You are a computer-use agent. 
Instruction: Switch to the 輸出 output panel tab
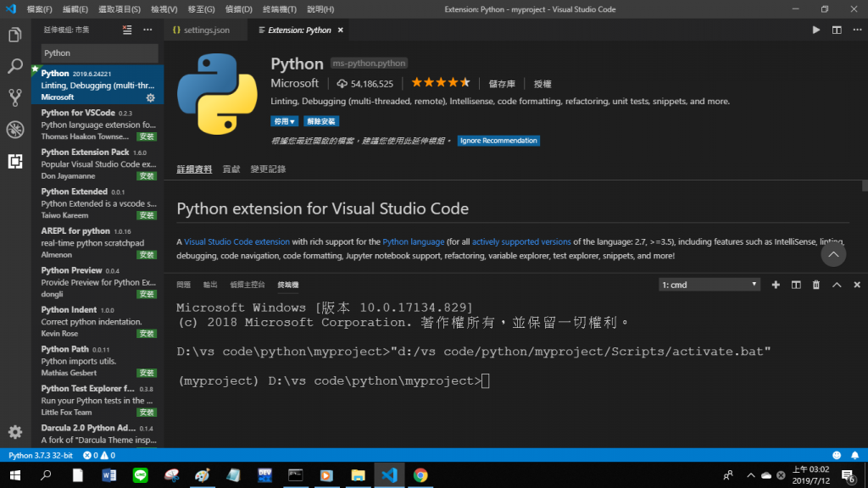click(x=210, y=285)
